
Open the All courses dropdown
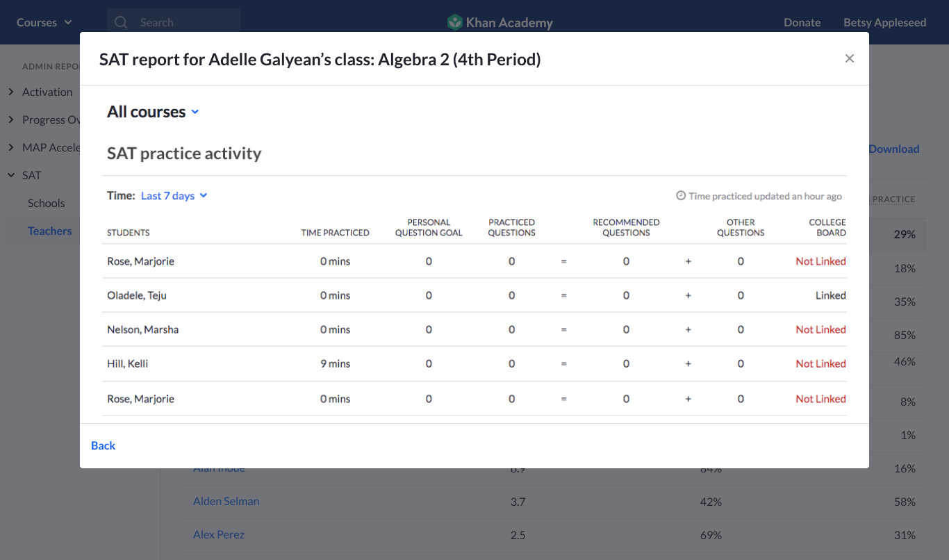point(153,112)
